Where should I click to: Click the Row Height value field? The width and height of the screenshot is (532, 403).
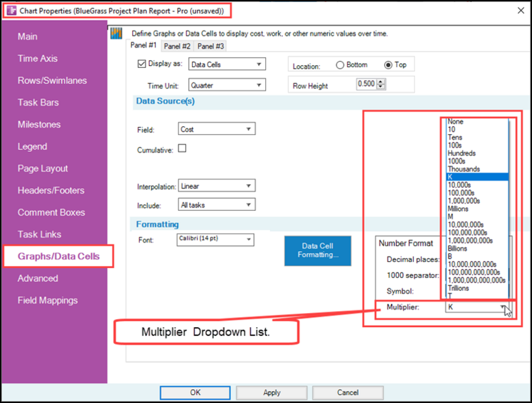click(366, 84)
